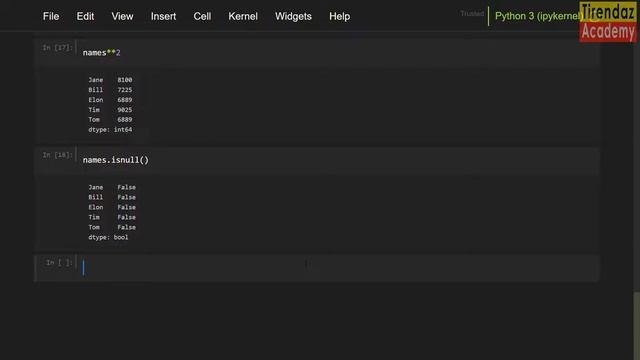
Task: Click into the names**2 code cell
Action: [x=338, y=53]
